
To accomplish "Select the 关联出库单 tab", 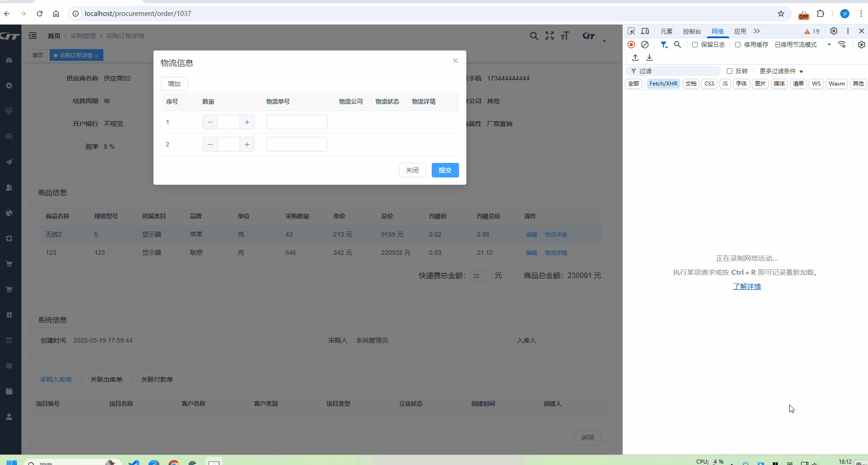I will pyautogui.click(x=106, y=379).
